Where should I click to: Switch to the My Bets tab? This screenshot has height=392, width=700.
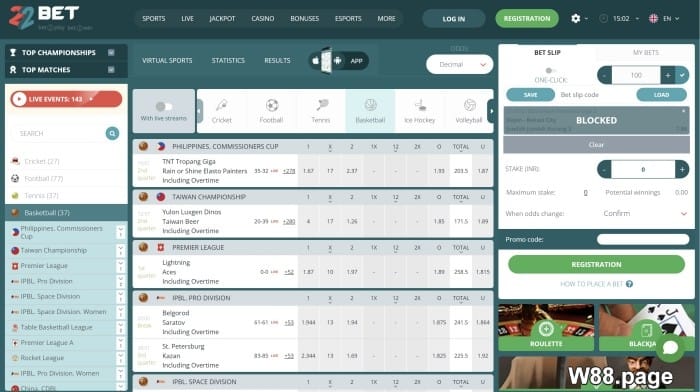646,53
